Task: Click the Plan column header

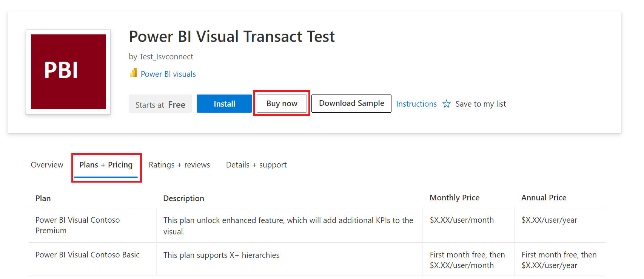Action: (43, 198)
